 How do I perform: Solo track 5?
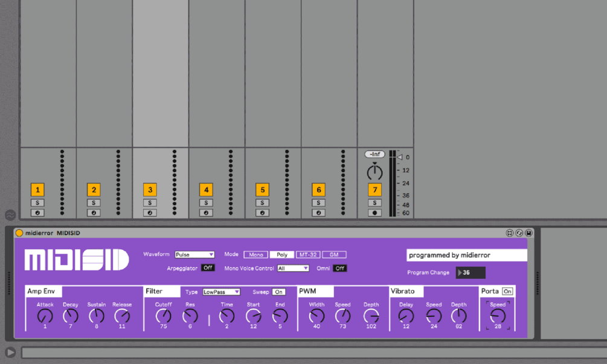point(263,203)
